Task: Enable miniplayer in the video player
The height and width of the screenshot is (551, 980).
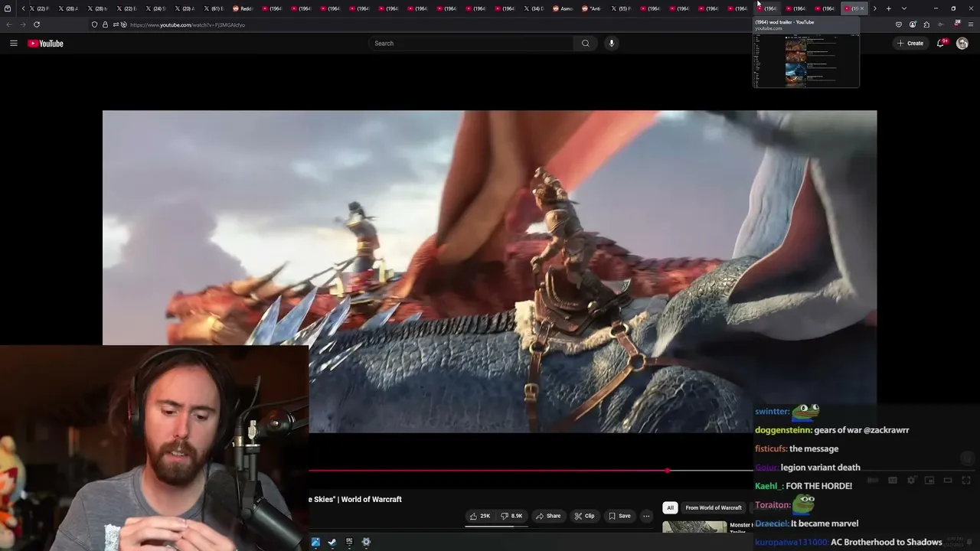Action: [929, 481]
